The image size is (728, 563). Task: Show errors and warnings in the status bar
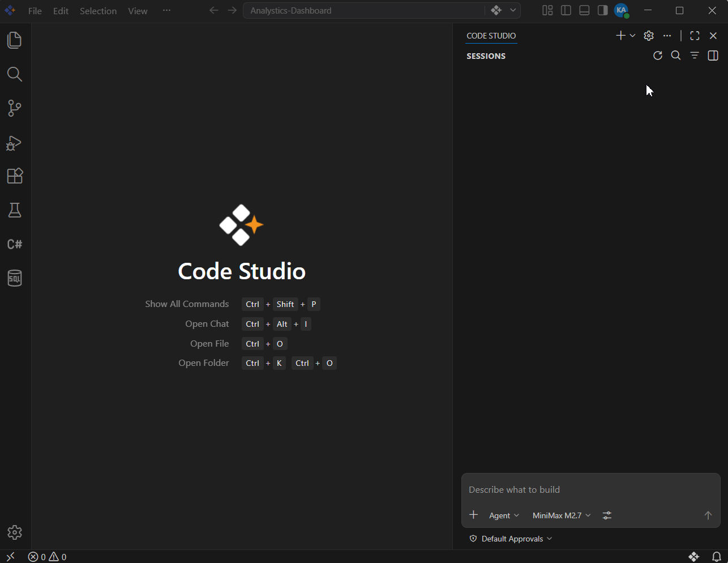click(48, 557)
